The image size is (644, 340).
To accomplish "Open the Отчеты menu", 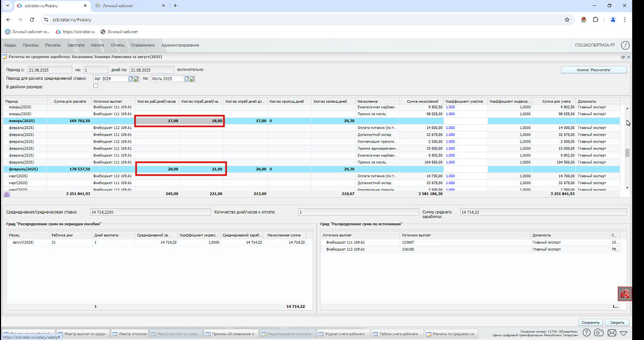I will pyautogui.click(x=117, y=45).
